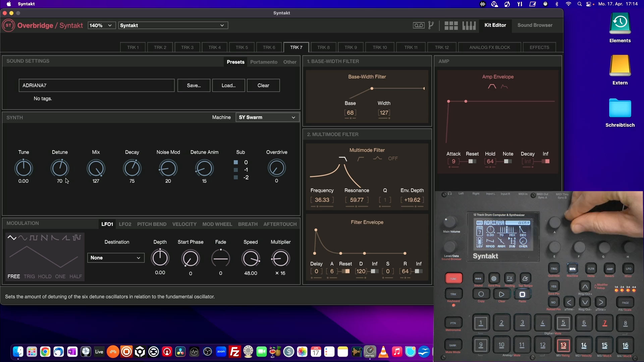Open the Syntakt device dropdown
The image size is (644, 362).
click(173, 25)
